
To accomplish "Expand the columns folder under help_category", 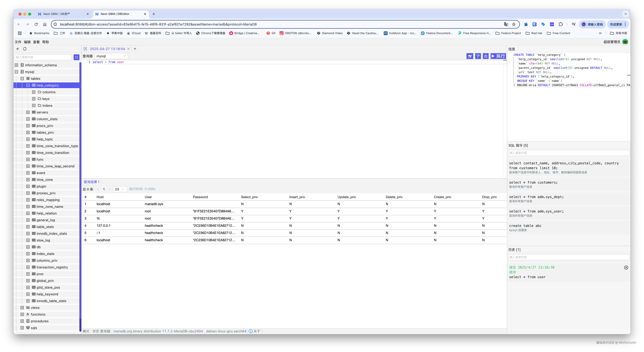I will (34, 92).
